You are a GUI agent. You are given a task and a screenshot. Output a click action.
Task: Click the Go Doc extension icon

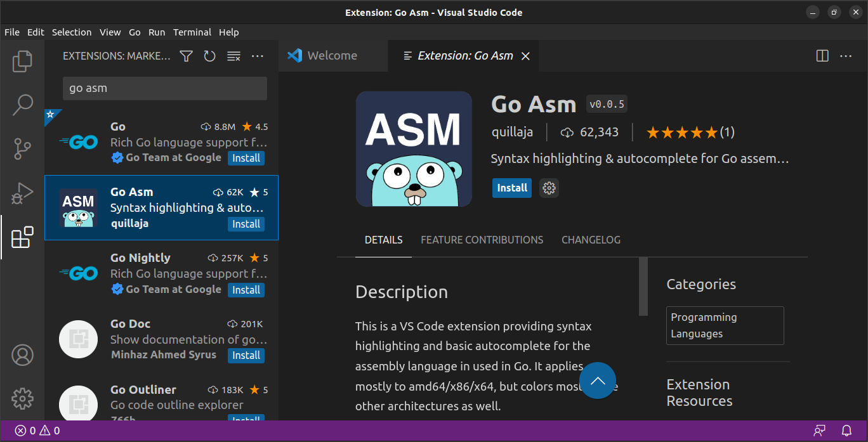click(79, 339)
